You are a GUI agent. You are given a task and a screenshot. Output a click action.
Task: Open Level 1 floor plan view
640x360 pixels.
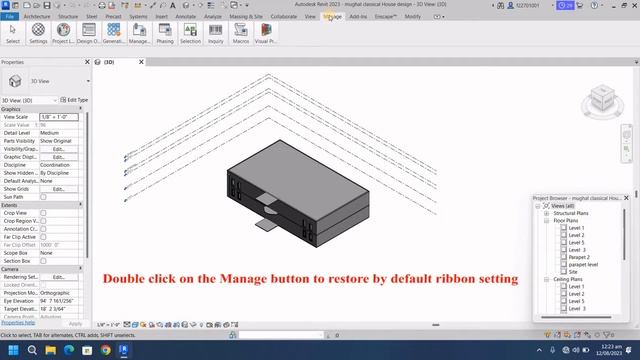[576, 228]
